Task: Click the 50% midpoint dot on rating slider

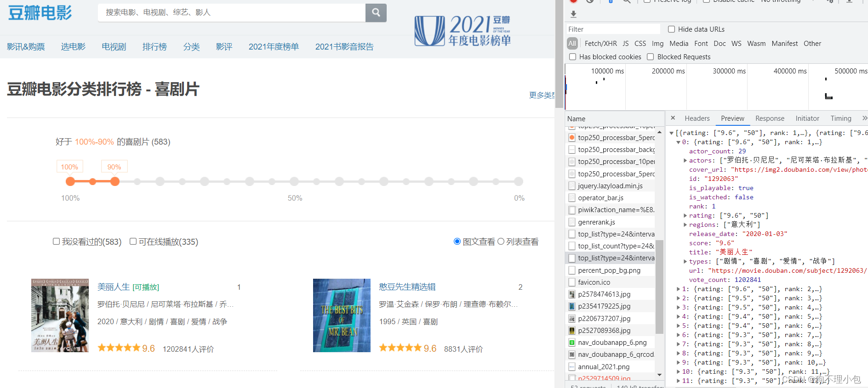Action: click(295, 181)
